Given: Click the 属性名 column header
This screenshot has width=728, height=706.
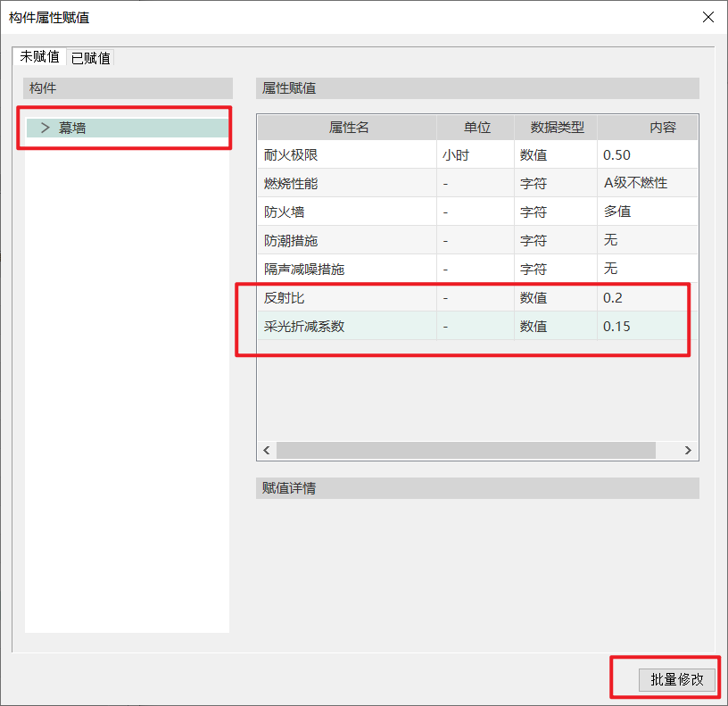Looking at the screenshot, I should point(347,128).
